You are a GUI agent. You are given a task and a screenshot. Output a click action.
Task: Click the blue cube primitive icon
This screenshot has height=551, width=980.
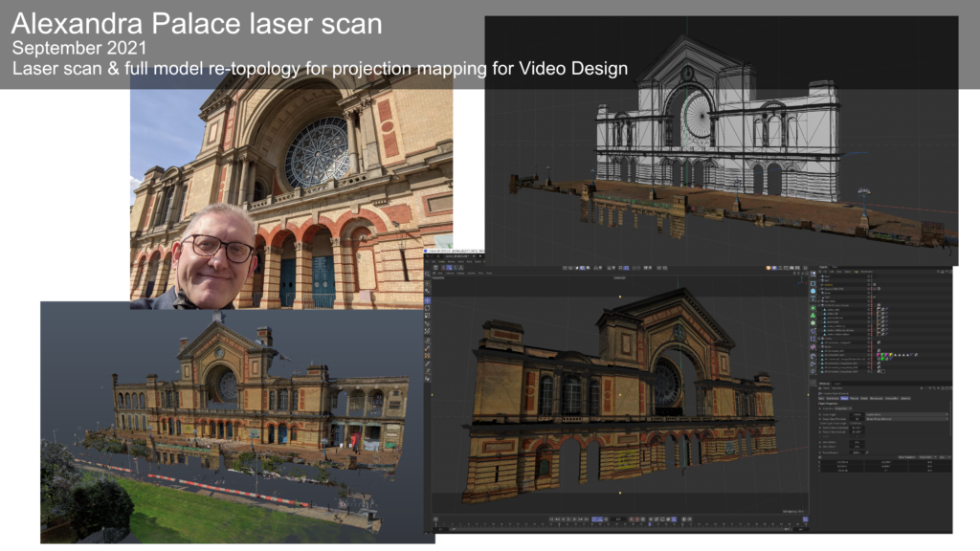pyautogui.click(x=813, y=291)
